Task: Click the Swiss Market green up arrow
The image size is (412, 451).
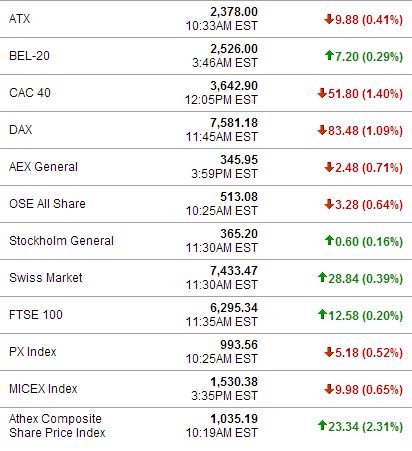Action: click(322, 277)
